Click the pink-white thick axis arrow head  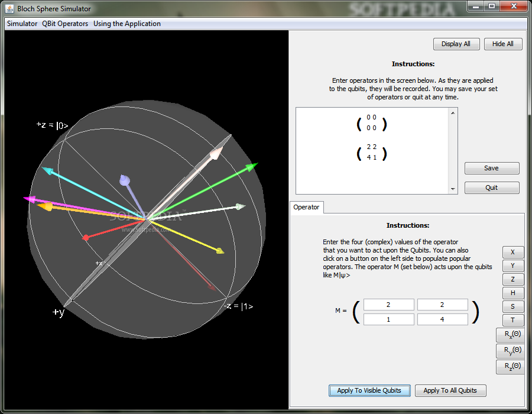point(216,153)
